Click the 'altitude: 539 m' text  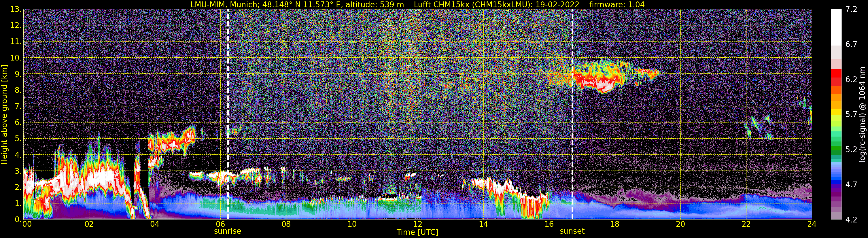tap(375, 4)
